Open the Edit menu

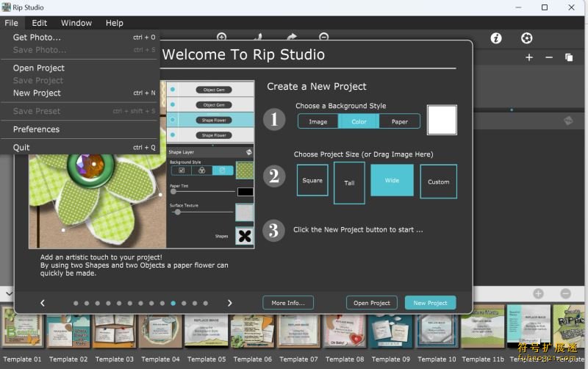[x=40, y=23]
